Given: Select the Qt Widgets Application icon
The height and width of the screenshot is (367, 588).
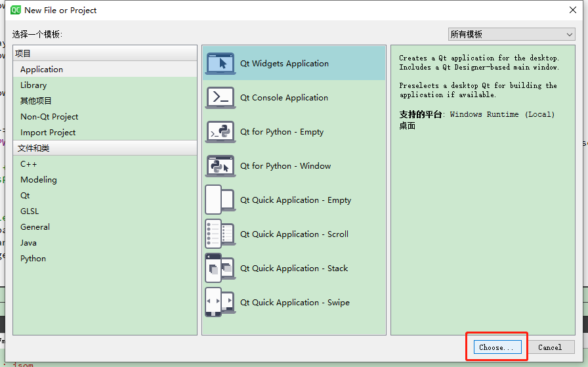Looking at the screenshot, I should click(220, 64).
